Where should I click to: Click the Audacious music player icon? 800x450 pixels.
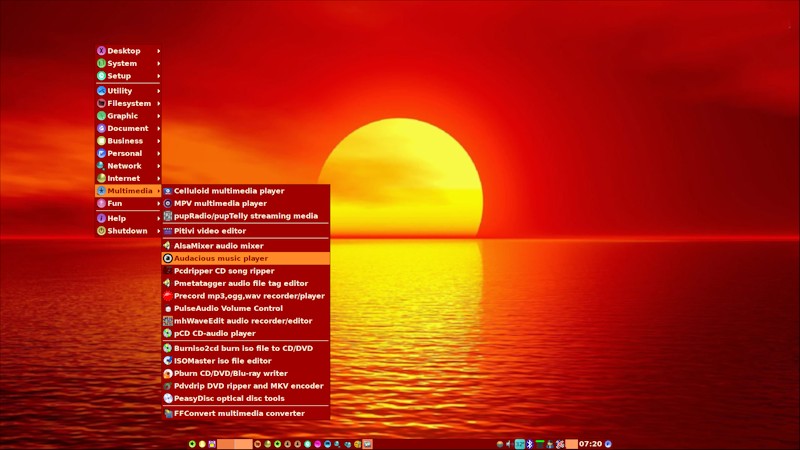coord(168,258)
